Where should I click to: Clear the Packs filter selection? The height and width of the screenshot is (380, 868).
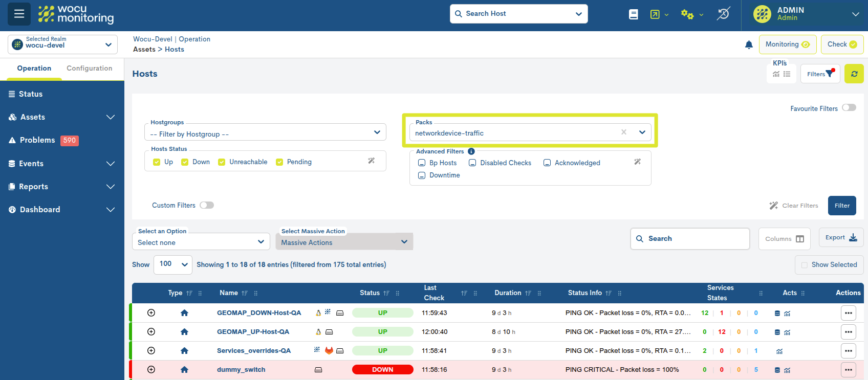coord(623,132)
